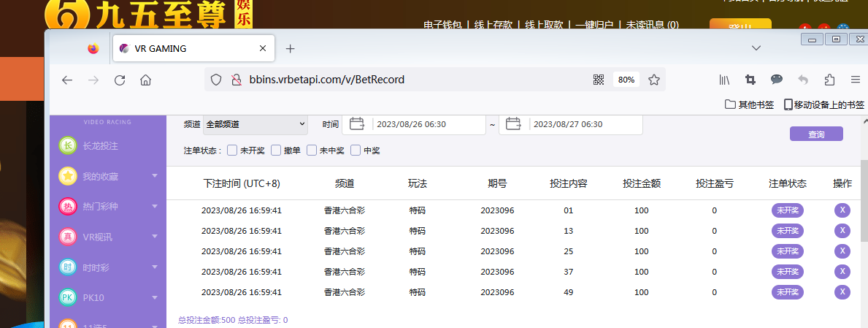Open the start date calendar picker icon
Screen dimensions: 868x328
pos(357,124)
